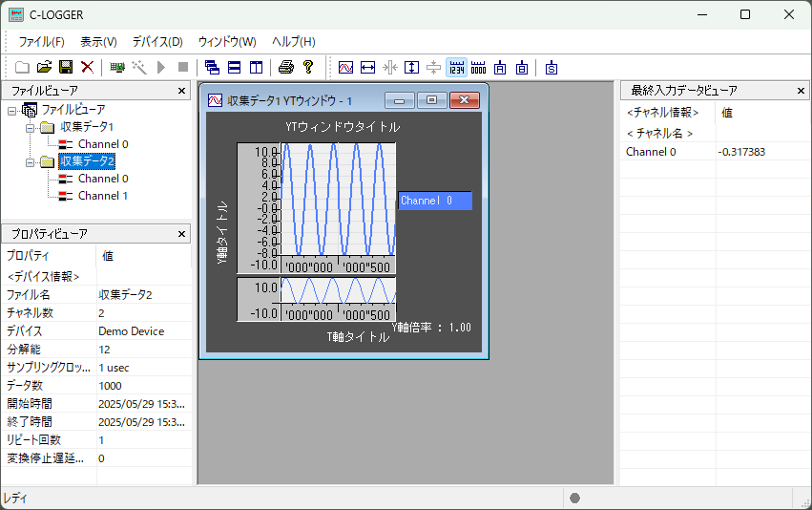The image size is (812, 510).
Task: Open the ファイル(F) menu
Action: [x=42, y=42]
